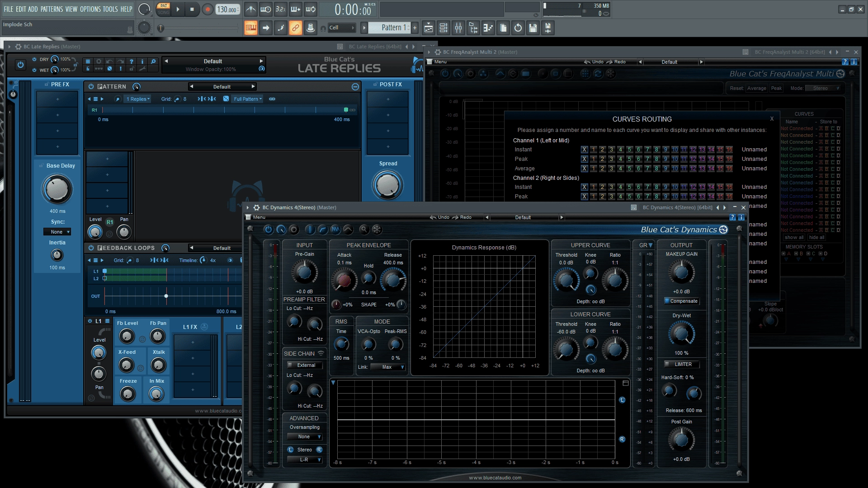
Task: Click Dynamics magnifier zoom icon
Action: pyautogui.click(x=363, y=230)
